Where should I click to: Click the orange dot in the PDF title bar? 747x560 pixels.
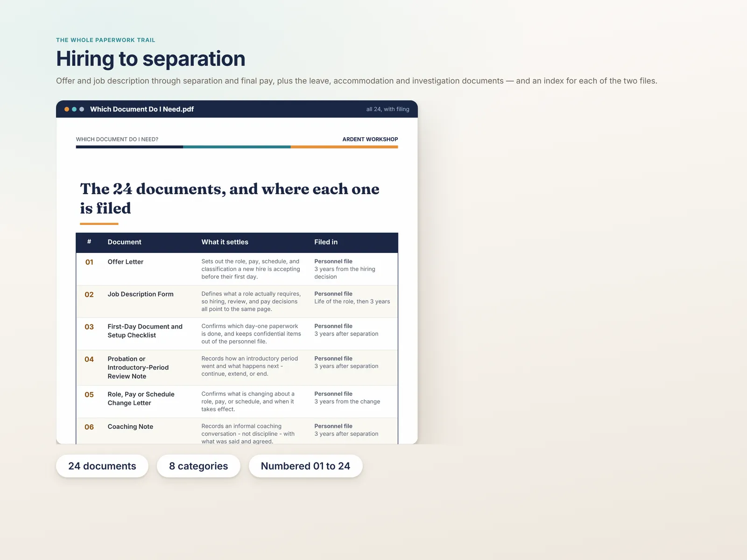67,109
